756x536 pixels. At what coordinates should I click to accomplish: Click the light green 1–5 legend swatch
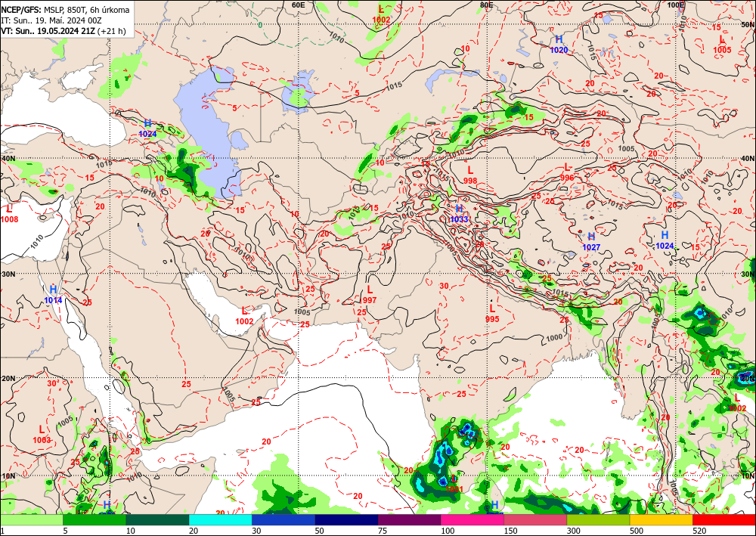click(31, 520)
